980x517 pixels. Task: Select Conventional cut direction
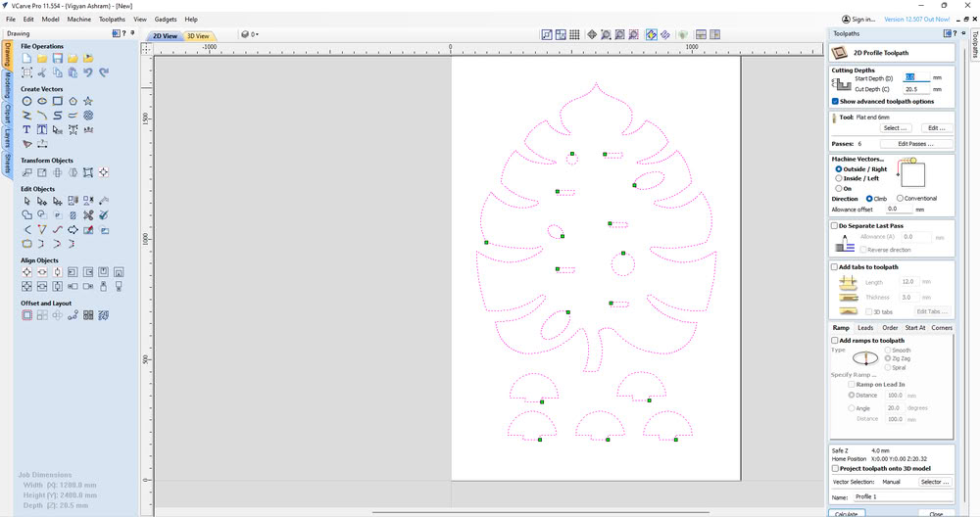[x=900, y=199]
